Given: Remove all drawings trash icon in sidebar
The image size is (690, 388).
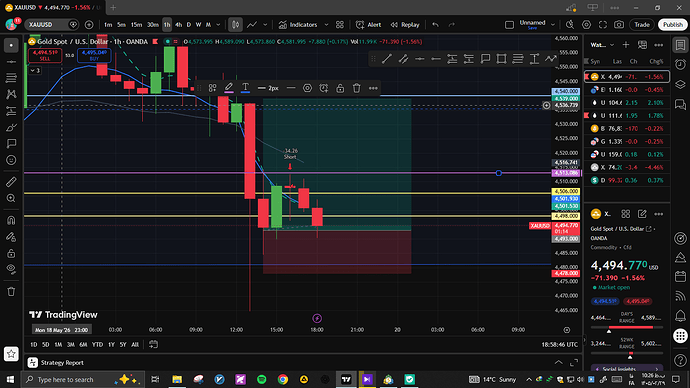Looking at the screenshot, I should tap(11, 291).
